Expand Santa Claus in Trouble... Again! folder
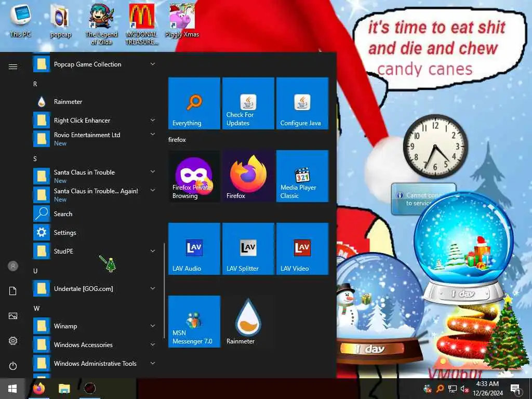Image resolution: width=532 pixels, height=399 pixels. pyautogui.click(x=95, y=195)
